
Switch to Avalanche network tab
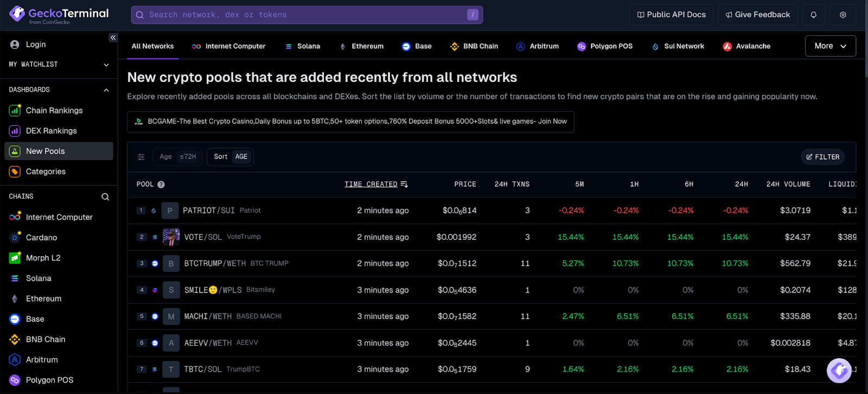[x=746, y=46]
